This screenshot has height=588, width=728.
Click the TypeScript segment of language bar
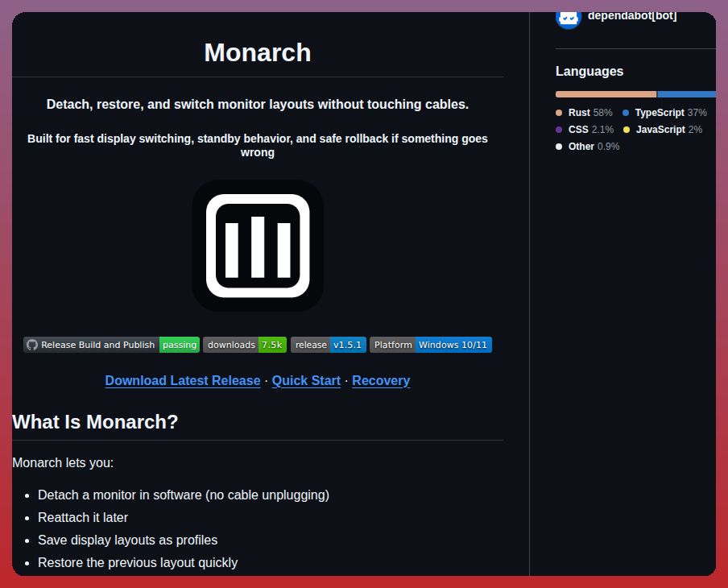[x=687, y=94]
